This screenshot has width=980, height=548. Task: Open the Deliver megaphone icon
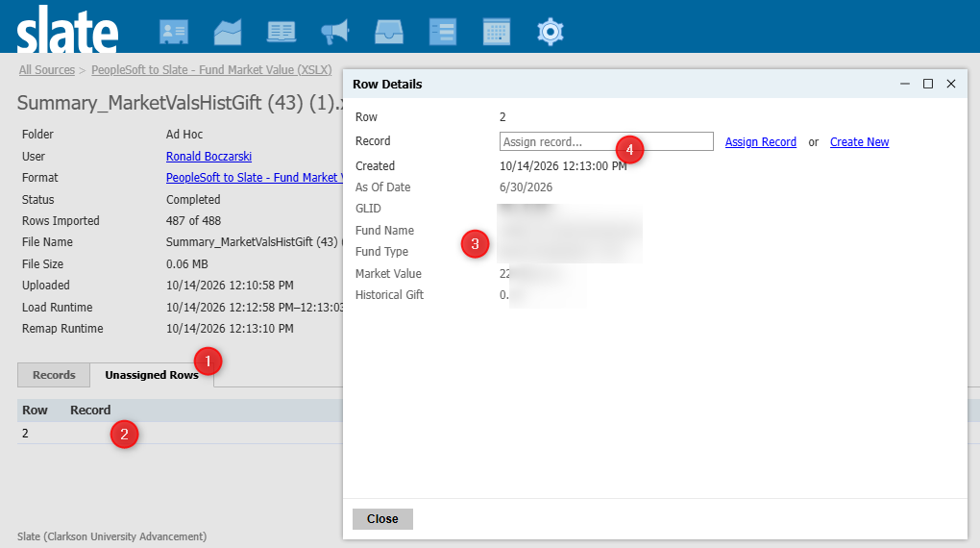pos(335,32)
